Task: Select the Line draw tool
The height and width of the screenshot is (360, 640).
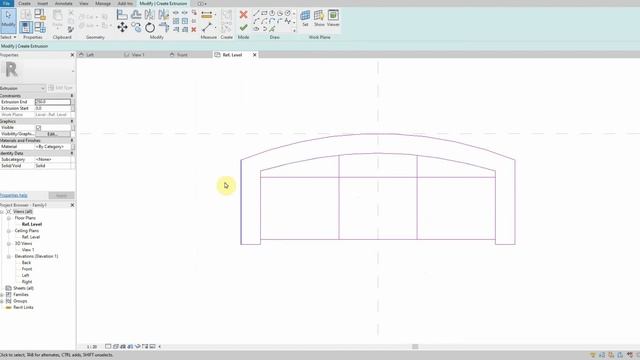Action: point(256,13)
